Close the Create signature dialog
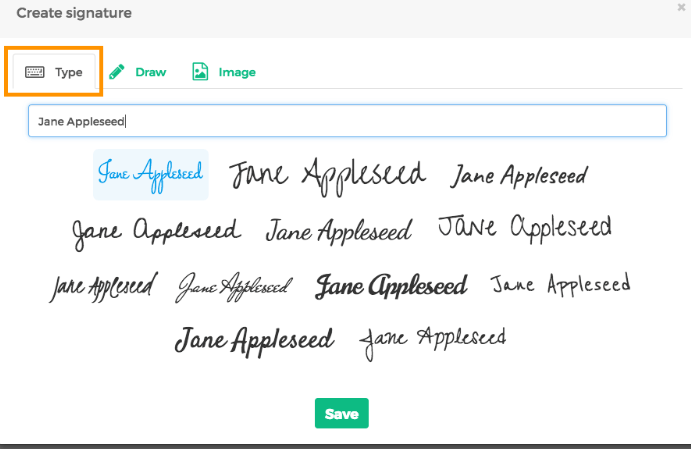691x449 pixels. coord(681,7)
